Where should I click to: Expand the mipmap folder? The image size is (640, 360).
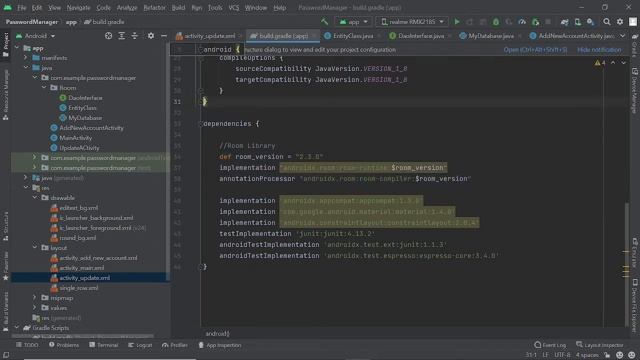coord(35,298)
